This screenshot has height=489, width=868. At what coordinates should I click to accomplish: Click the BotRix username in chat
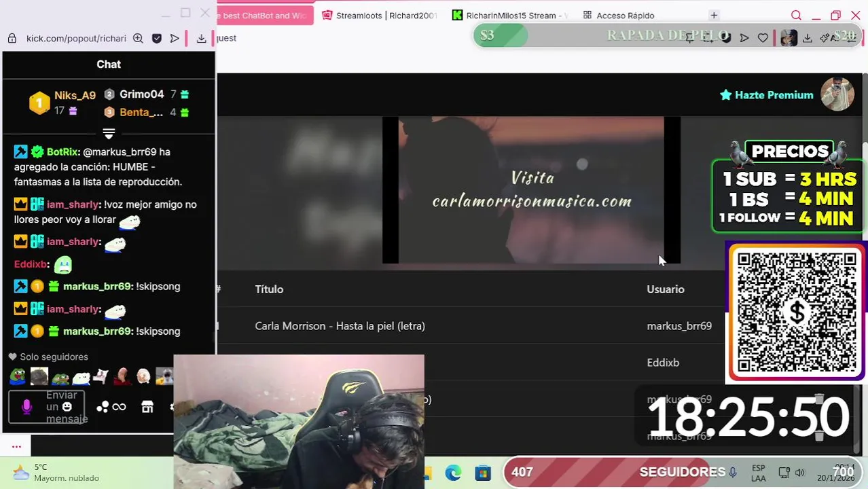(63, 152)
